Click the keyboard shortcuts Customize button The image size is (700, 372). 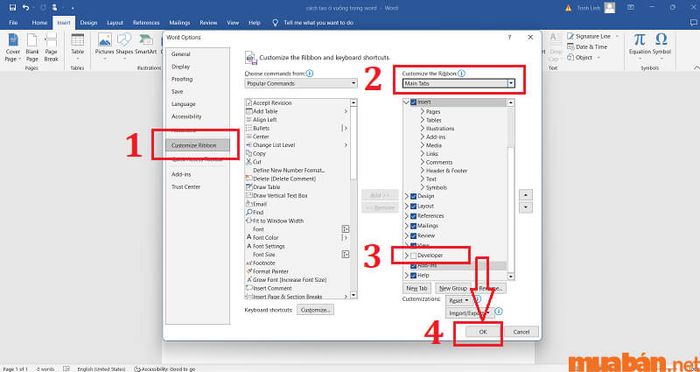(x=315, y=309)
